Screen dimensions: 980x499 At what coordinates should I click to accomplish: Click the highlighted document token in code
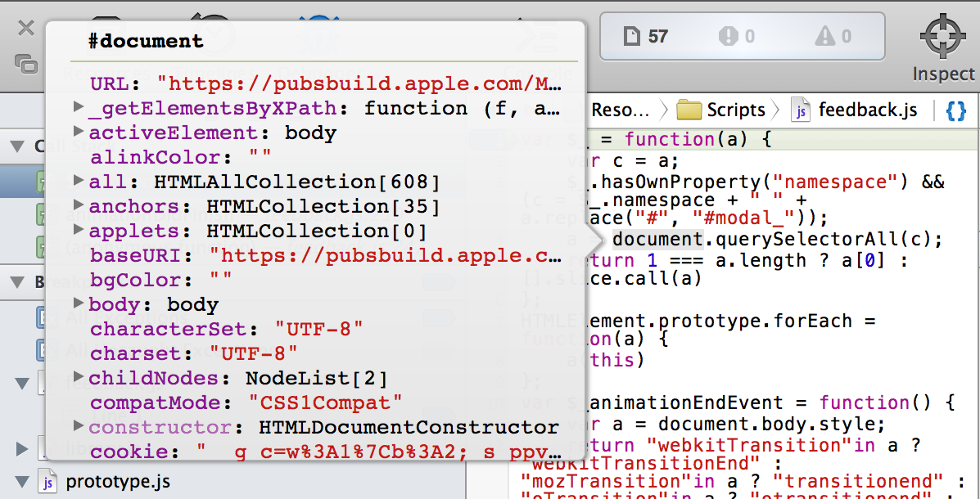point(658,239)
